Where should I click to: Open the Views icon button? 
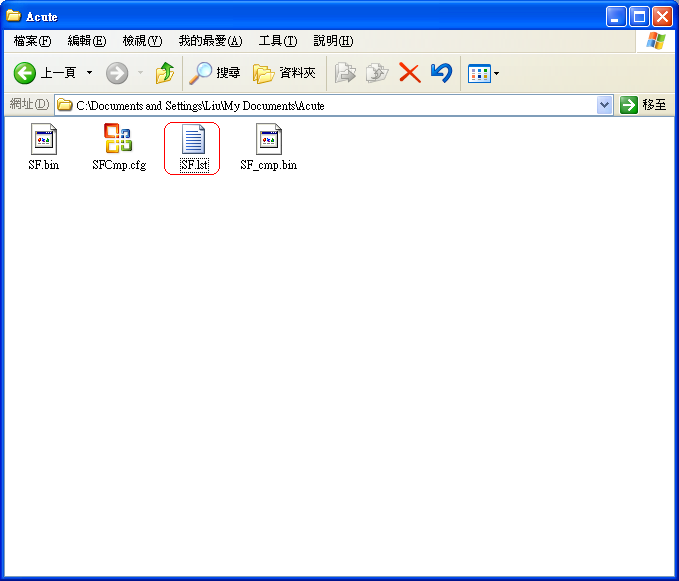coord(479,73)
